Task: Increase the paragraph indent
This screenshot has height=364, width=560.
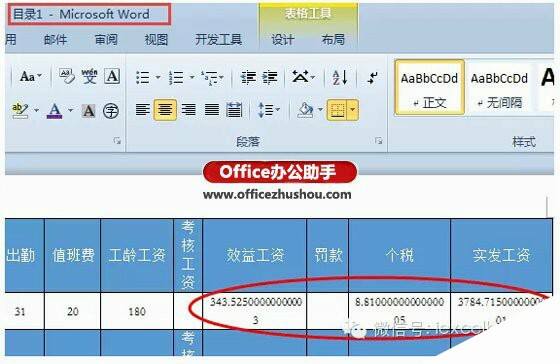Action: pyautogui.click(x=270, y=77)
